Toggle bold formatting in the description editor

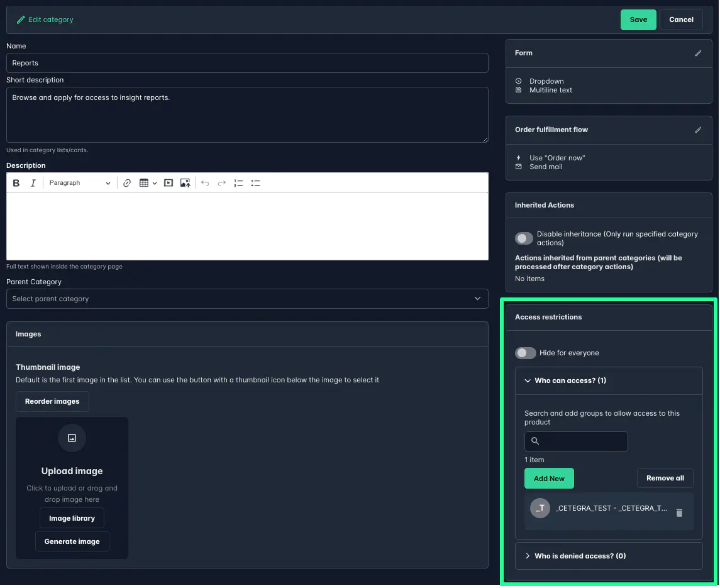pos(16,182)
